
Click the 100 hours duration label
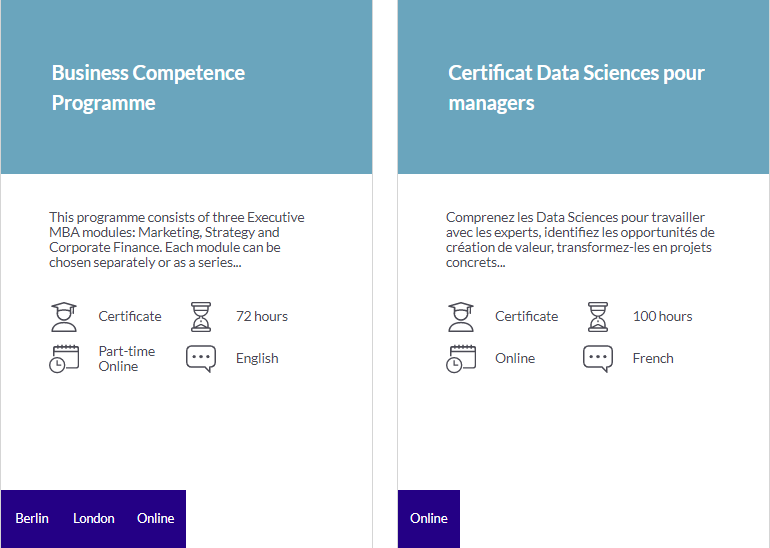point(662,316)
